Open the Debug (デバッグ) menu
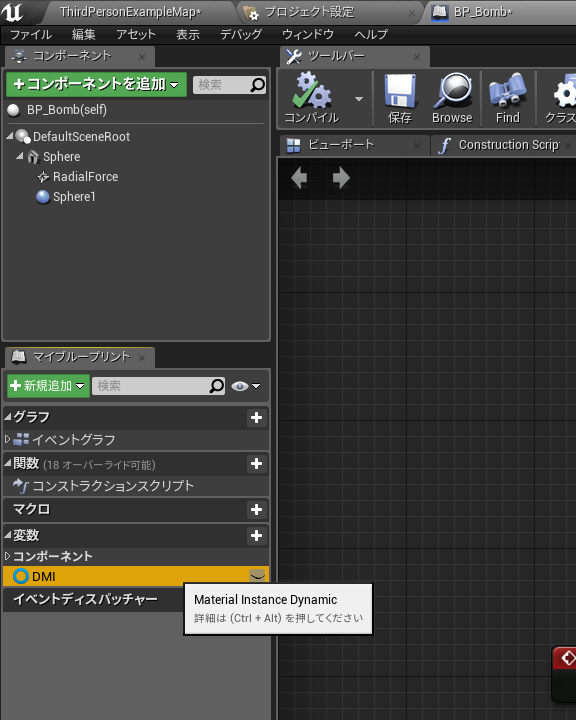 pyautogui.click(x=241, y=34)
